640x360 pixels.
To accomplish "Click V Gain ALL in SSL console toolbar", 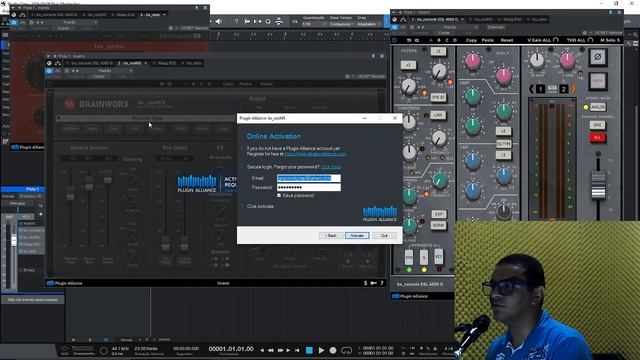I will pyautogui.click(x=543, y=40).
